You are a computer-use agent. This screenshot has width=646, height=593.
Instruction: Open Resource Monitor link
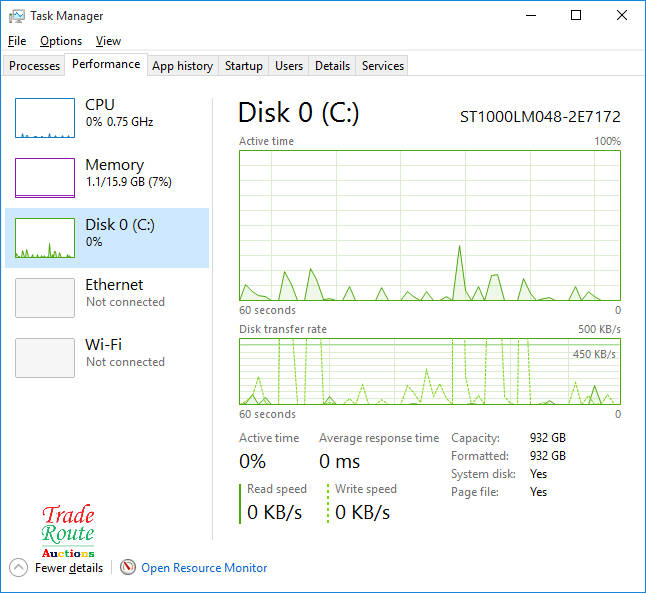tap(204, 567)
